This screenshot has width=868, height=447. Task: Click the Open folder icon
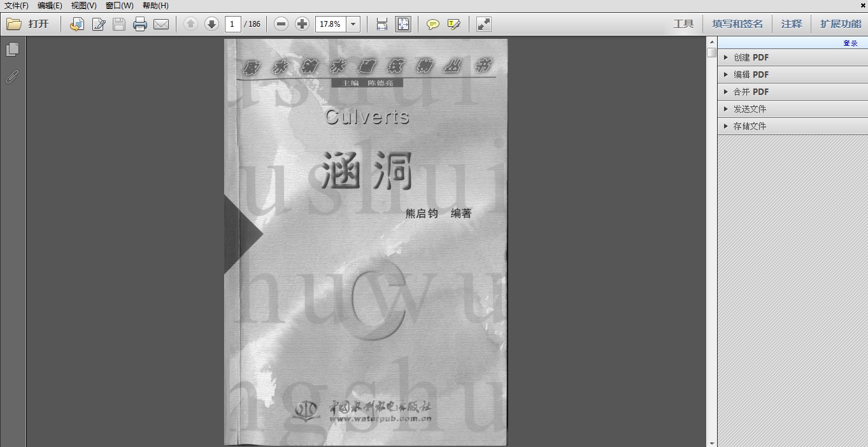pos(14,24)
